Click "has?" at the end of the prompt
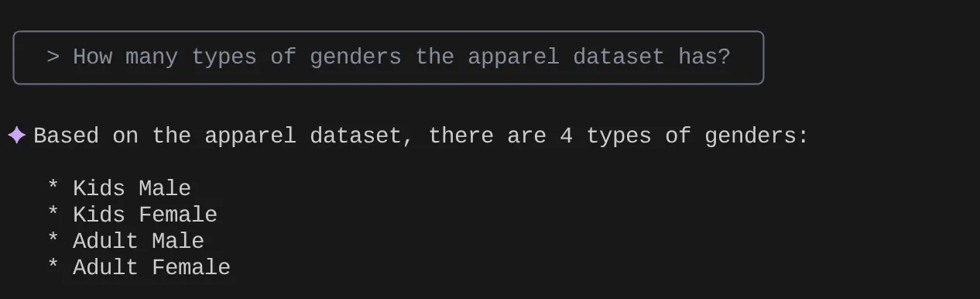This screenshot has height=299, width=980. tap(704, 57)
